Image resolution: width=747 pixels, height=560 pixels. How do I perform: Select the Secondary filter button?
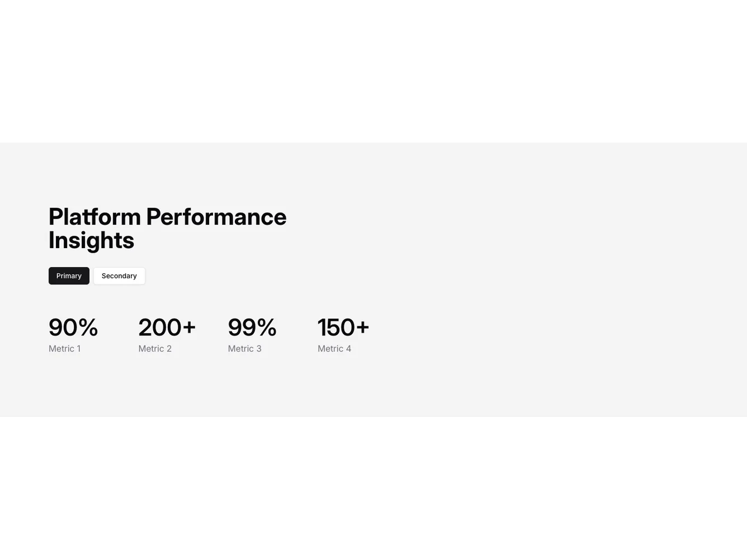point(119,276)
